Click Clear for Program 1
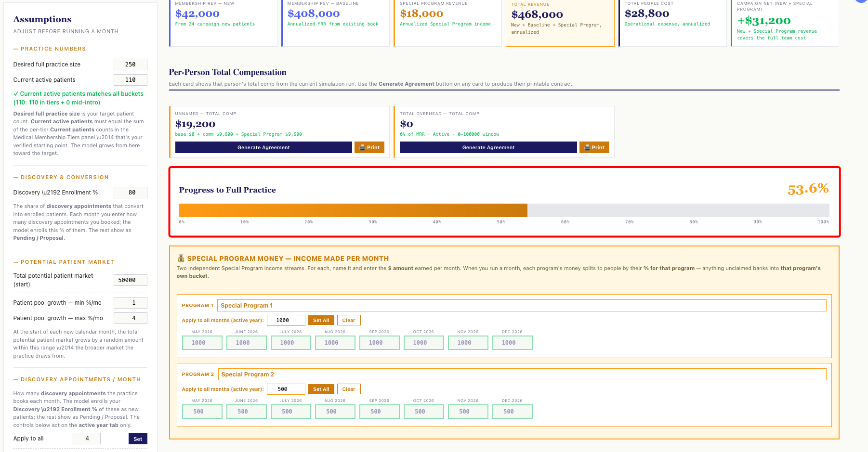868x452 pixels. click(349, 320)
